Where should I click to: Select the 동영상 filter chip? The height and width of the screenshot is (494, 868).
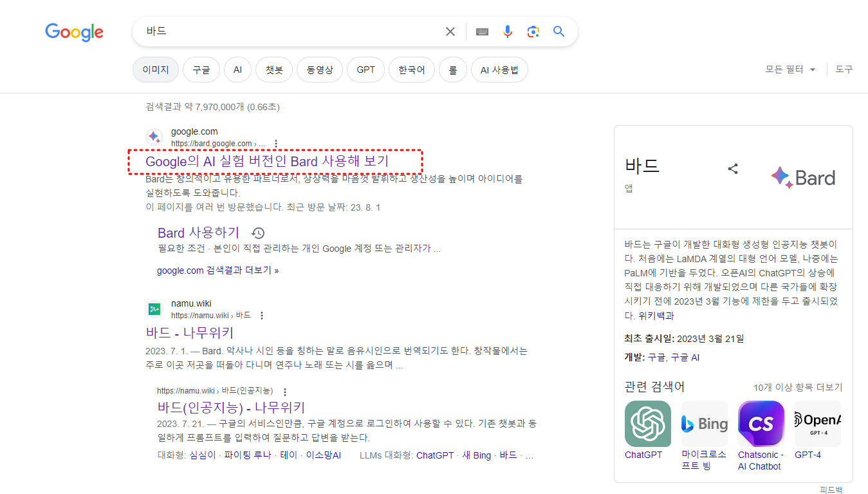point(320,70)
